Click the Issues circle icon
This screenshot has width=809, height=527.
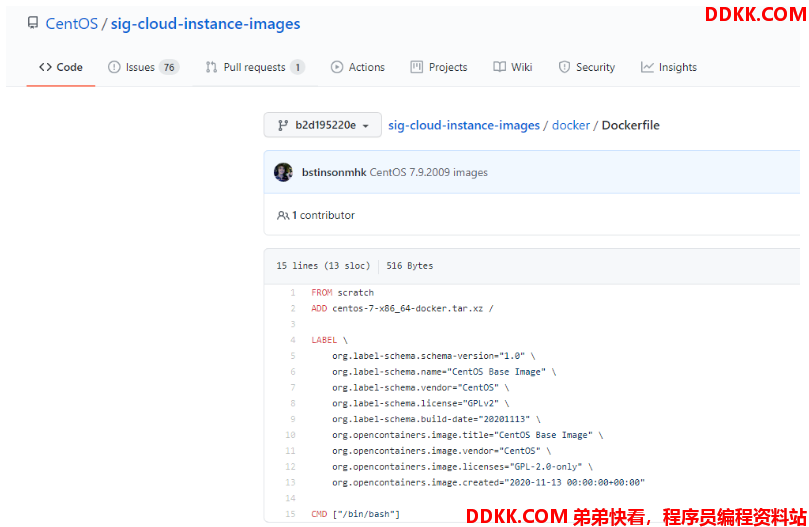tap(114, 67)
